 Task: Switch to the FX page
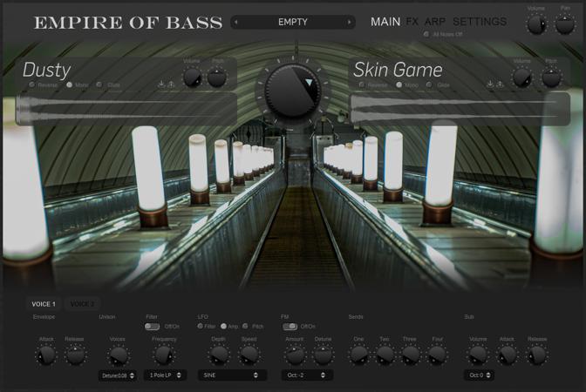point(412,22)
